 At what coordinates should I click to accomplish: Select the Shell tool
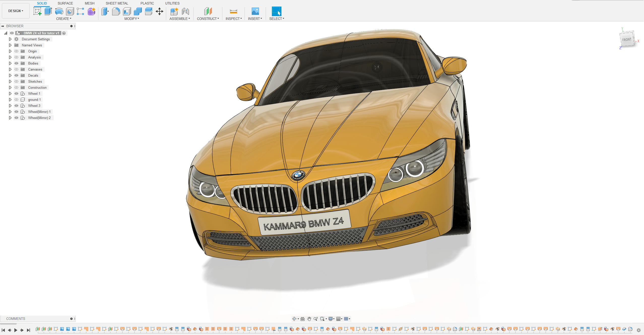point(127,11)
